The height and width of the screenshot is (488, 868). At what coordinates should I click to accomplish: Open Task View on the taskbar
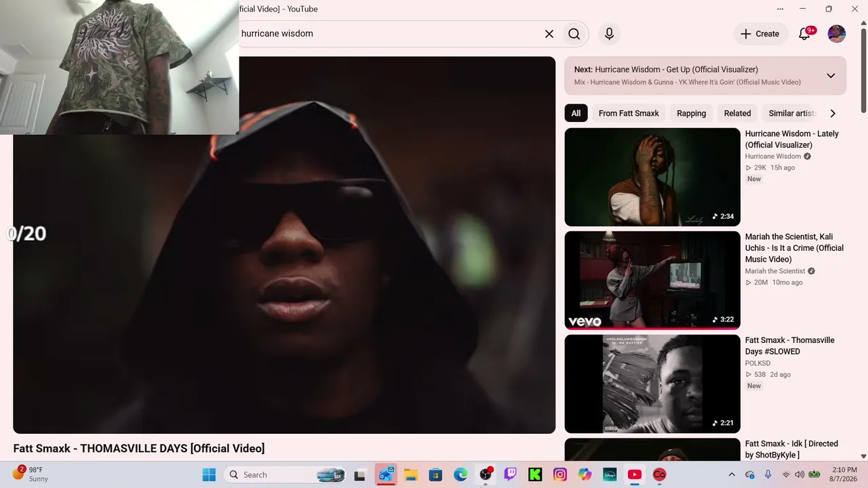(x=359, y=474)
